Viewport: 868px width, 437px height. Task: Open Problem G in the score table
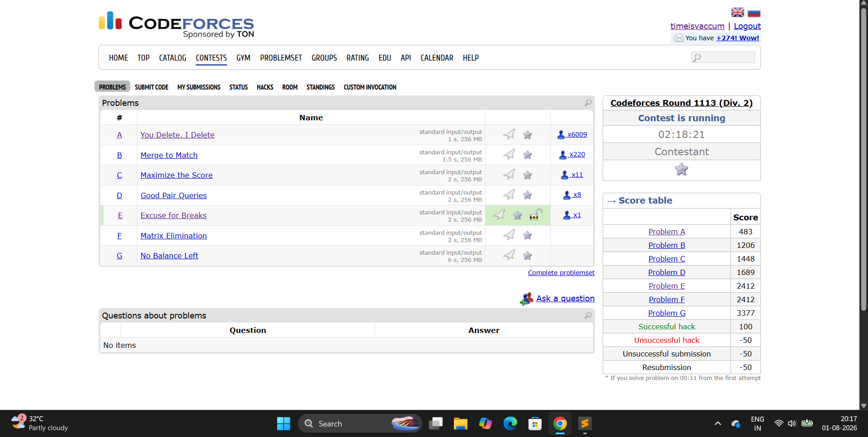667,313
